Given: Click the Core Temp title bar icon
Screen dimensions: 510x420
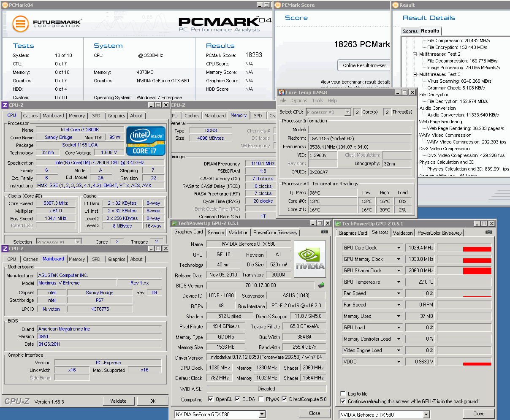Looking at the screenshot, I should coord(281,92).
